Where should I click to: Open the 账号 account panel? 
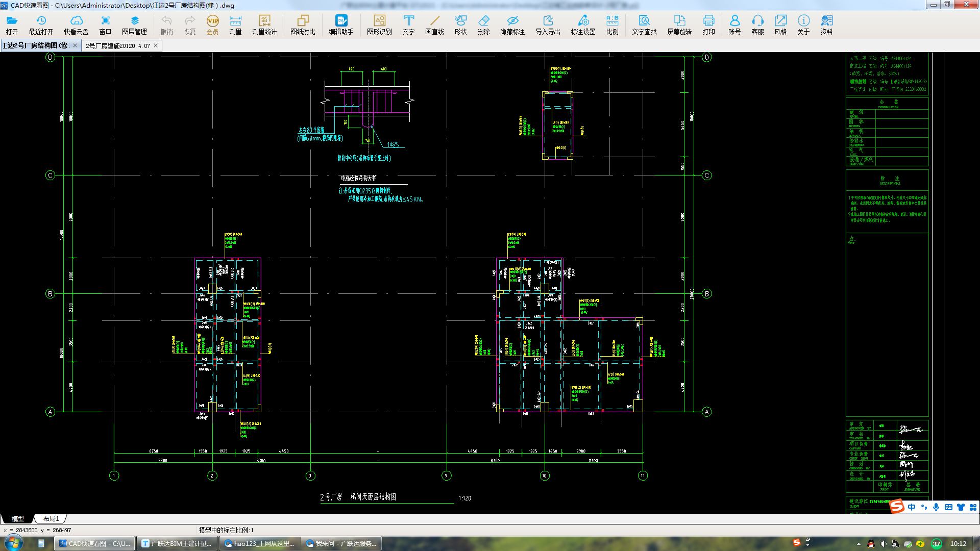click(x=734, y=25)
